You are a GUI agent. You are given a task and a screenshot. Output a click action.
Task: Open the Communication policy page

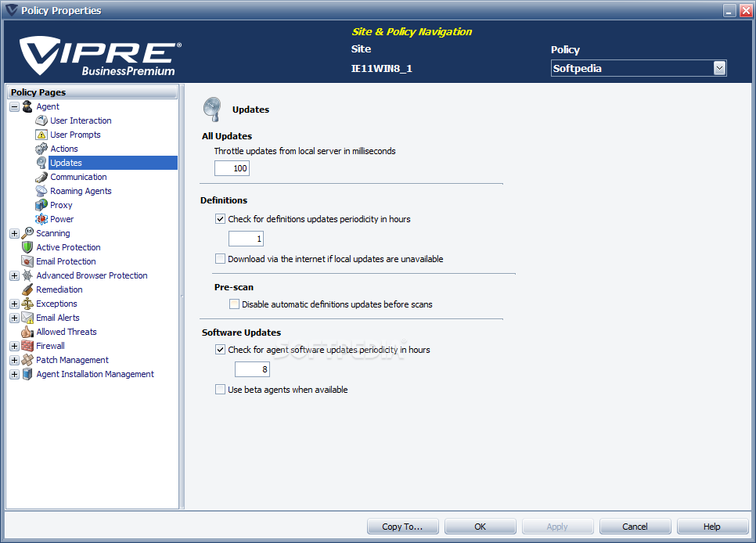[78, 177]
